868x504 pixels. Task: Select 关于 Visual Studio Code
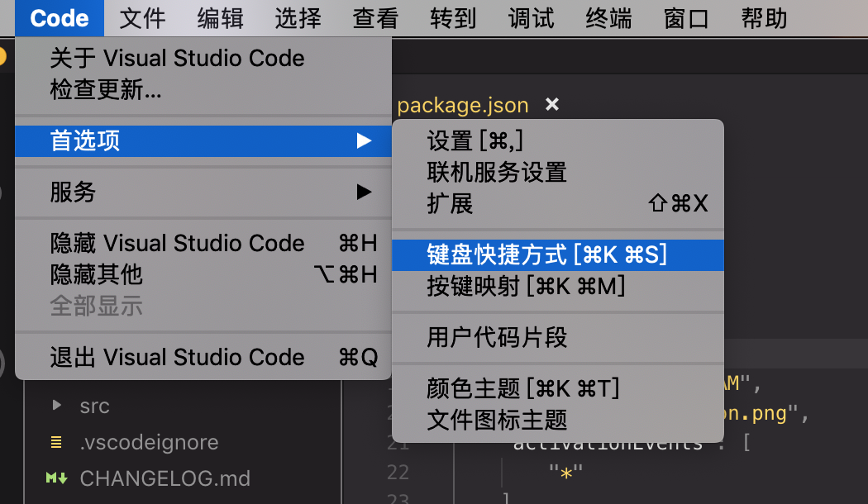[203, 58]
